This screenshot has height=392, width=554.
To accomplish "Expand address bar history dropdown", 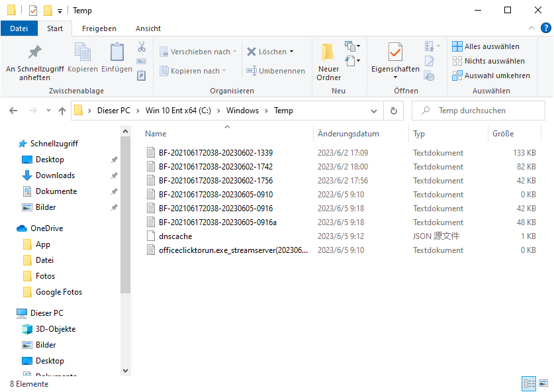I will point(374,111).
